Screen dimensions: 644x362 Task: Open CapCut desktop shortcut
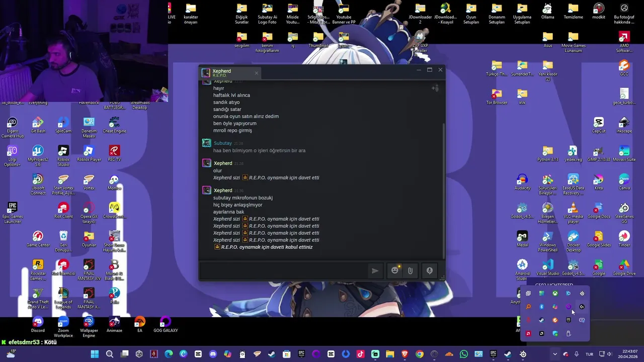(x=599, y=125)
